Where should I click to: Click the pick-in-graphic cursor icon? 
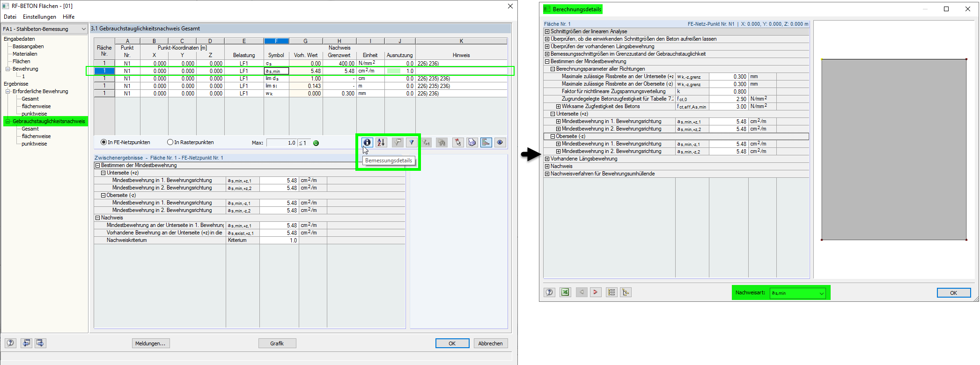point(457,142)
